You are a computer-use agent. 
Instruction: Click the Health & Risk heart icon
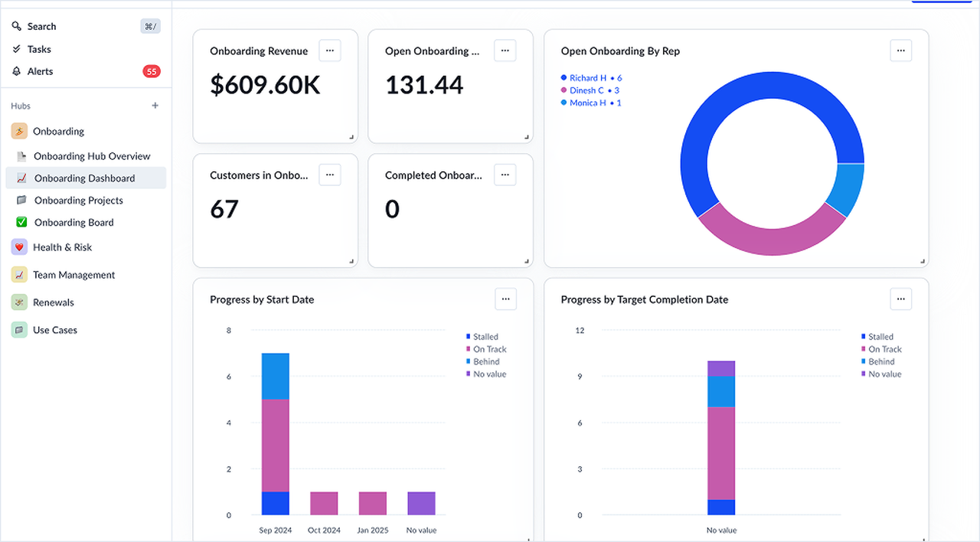(19, 247)
